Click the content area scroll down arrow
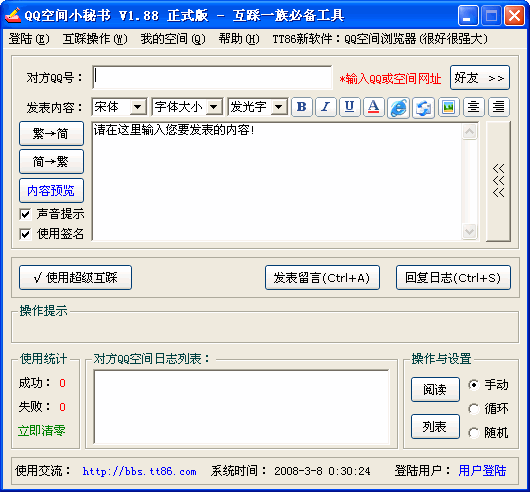 click(469, 231)
